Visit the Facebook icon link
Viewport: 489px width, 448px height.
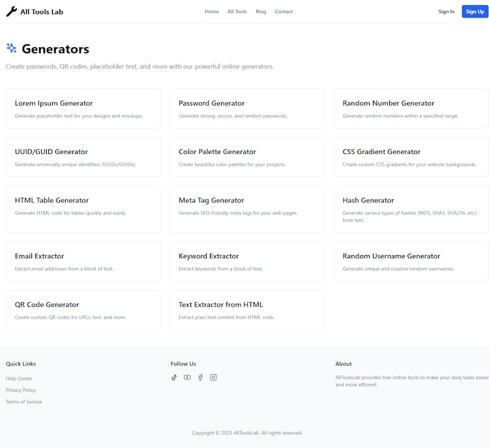(200, 377)
